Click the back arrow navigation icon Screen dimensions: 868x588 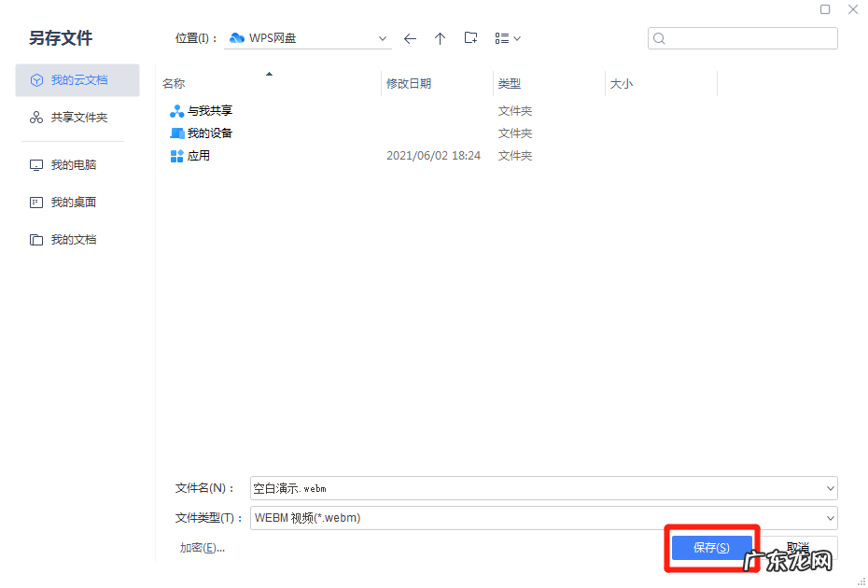pyautogui.click(x=410, y=38)
